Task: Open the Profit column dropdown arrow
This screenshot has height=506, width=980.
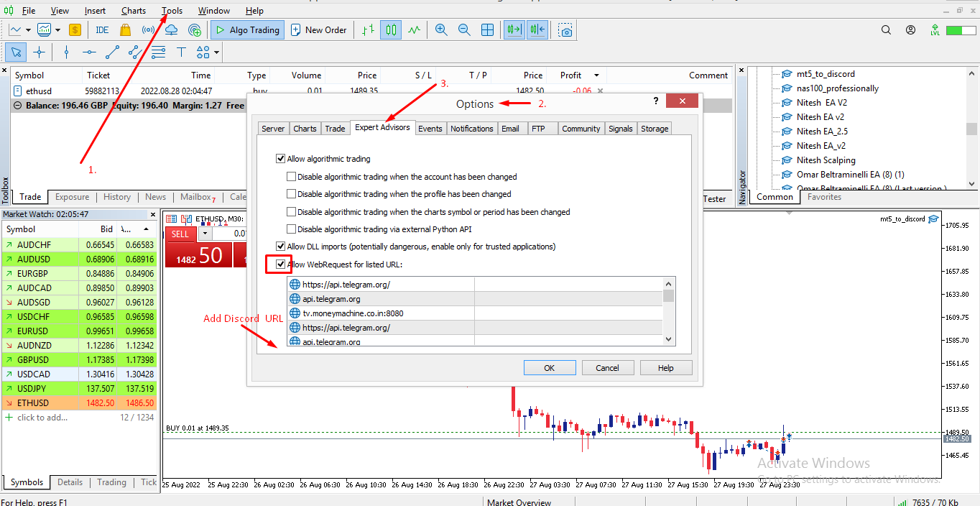Action: 596,75
